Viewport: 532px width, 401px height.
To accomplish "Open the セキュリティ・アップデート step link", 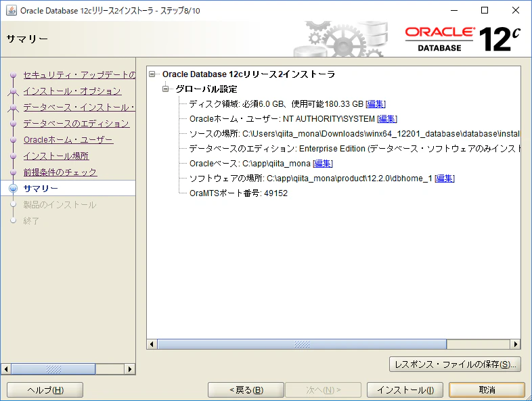I will (79, 75).
